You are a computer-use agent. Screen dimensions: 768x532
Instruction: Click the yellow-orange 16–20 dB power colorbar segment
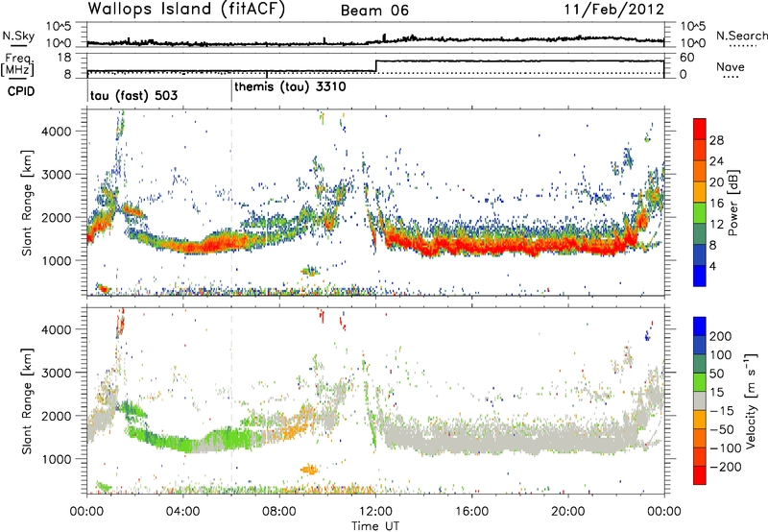[700, 193]
